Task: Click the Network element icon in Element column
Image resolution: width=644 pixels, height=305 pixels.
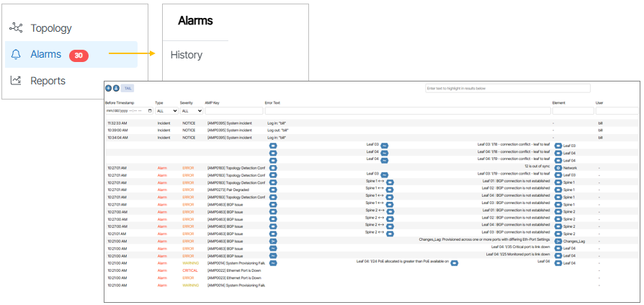Action: click(558, 167)
